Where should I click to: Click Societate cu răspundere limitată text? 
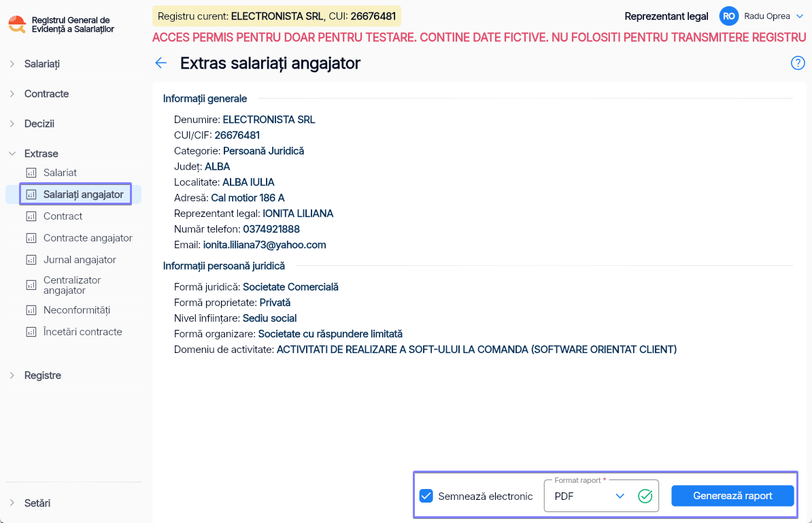[331, 334]
